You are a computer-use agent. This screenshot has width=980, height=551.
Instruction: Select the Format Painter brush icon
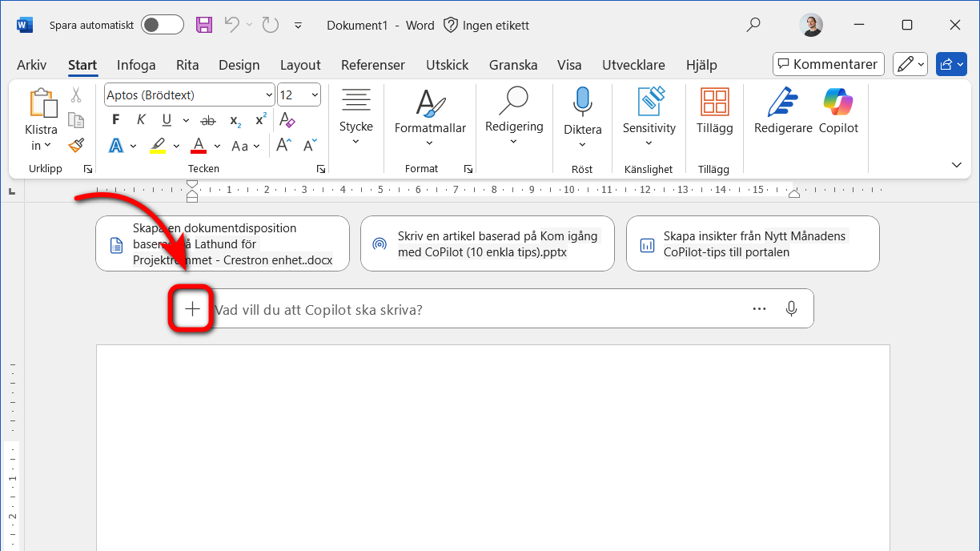tap(76, 145)
